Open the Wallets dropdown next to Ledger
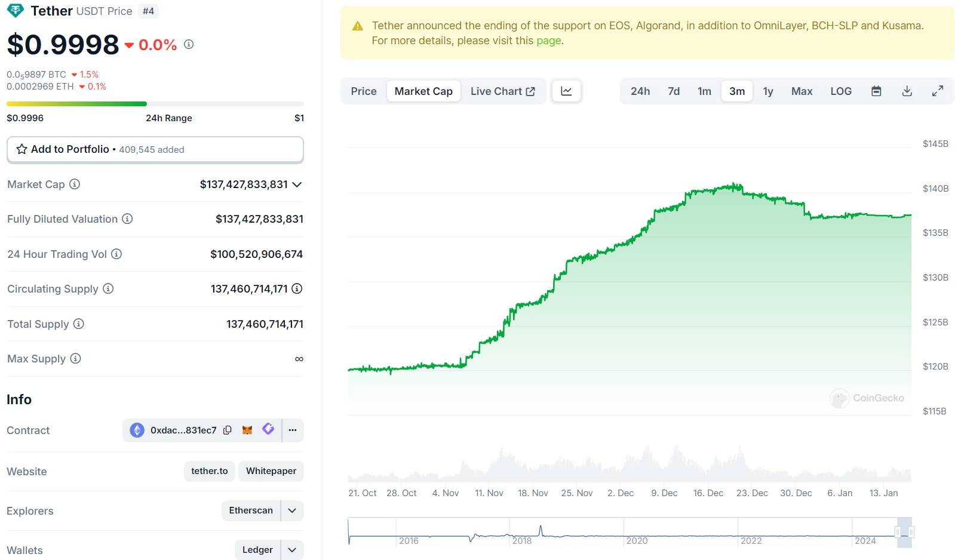 click(x=292, y=550)
